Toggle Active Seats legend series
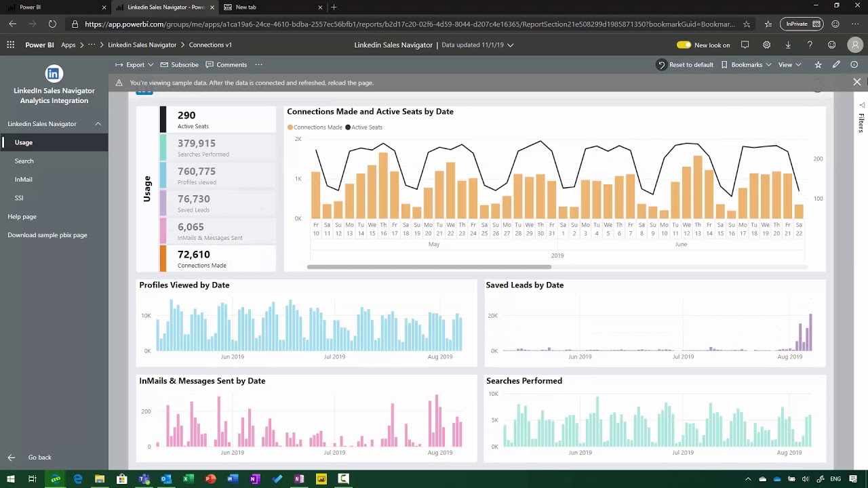 pyautogui.click(x=363, y=127)
